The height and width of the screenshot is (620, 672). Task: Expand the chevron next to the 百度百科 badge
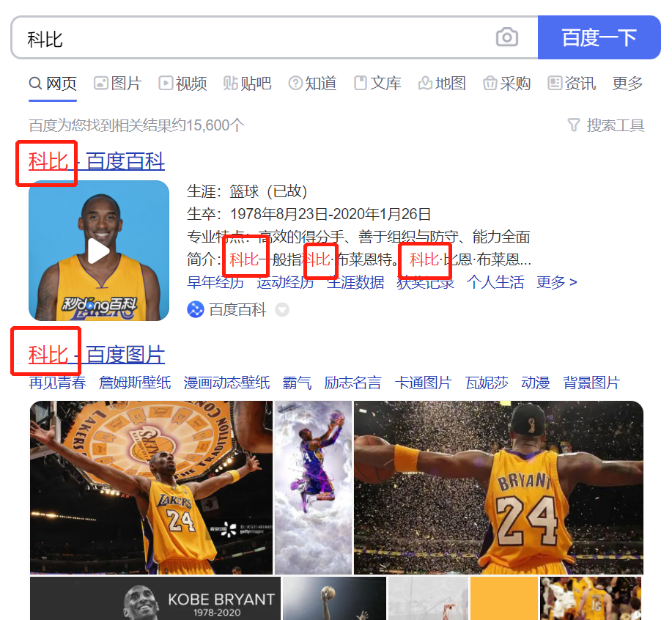coord(283,310)
